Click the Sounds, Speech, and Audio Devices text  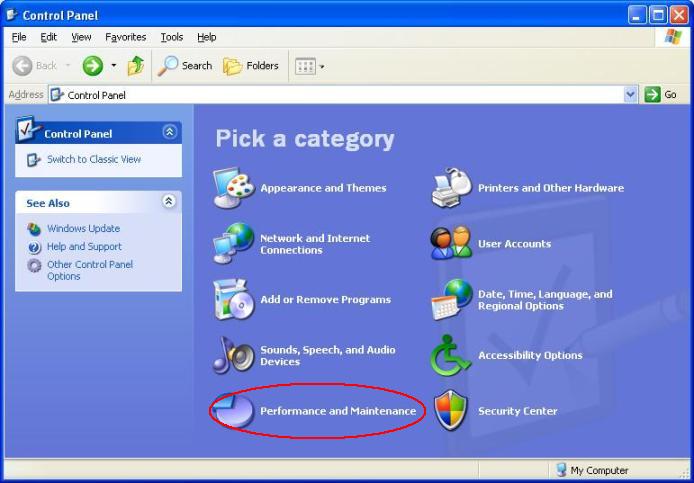[328, 355]
